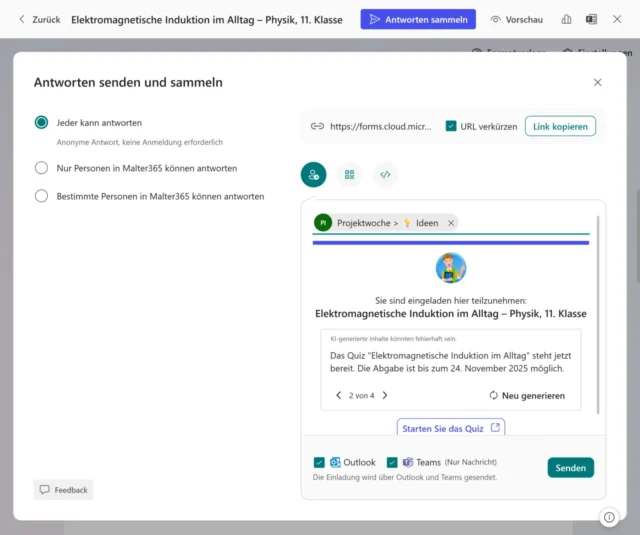640x535 pixels.
Task: Click the "KI-generierte Inhalte könnten fehlerhaft sein." notice
Action: [x=393, y=339]
